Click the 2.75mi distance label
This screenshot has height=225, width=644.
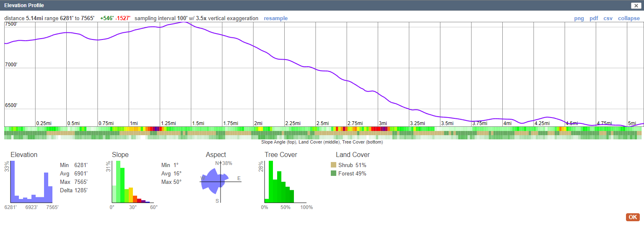click(356, 123)
